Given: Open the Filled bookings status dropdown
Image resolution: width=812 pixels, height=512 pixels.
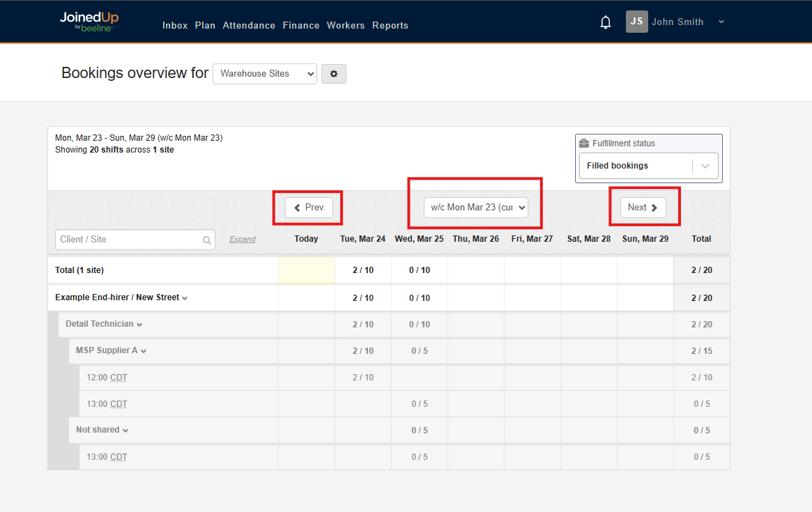Looking at the screenshot, I should [x=705, y=166].
